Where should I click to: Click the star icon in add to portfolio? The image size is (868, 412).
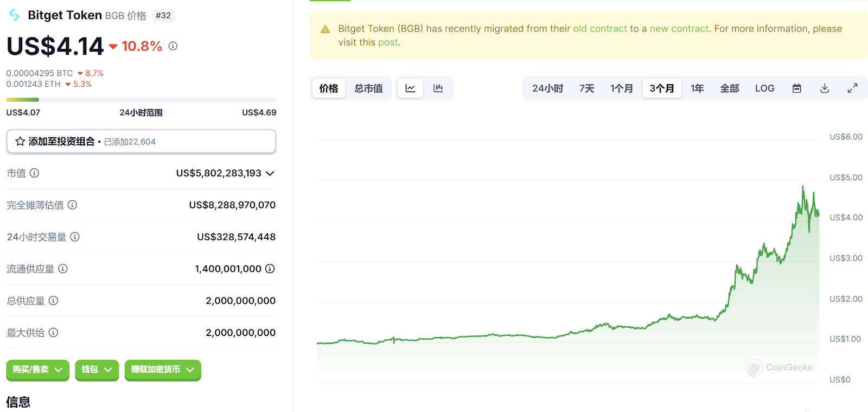click(x=20, y=142)
